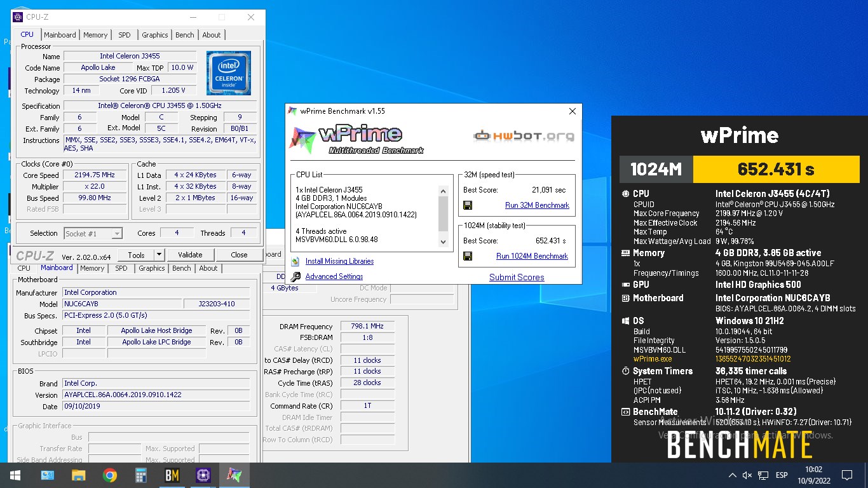The height and width of the screenshot is (488, 868).
Task: Open the Socket #1 selection dropdown
Action: click(x=93, y=234)
